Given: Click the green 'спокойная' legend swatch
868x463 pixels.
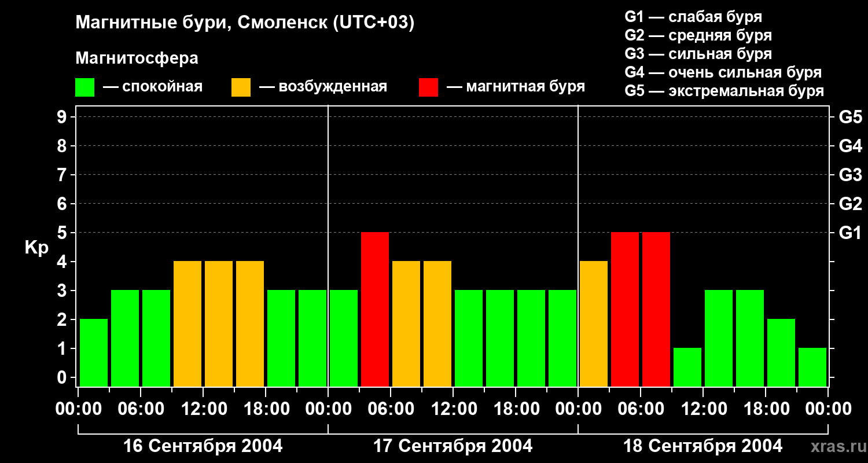Looking at the screenshot, I should pos(84,87).
